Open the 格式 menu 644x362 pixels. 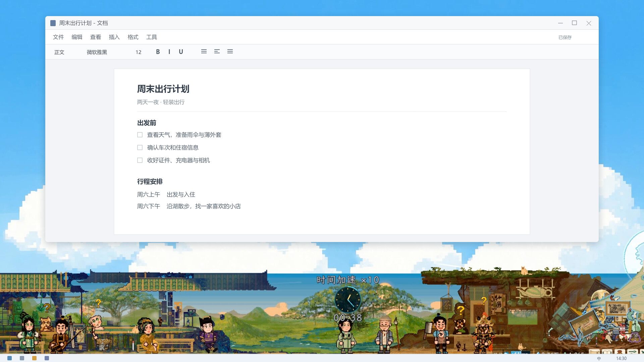(x=133, y=37)
